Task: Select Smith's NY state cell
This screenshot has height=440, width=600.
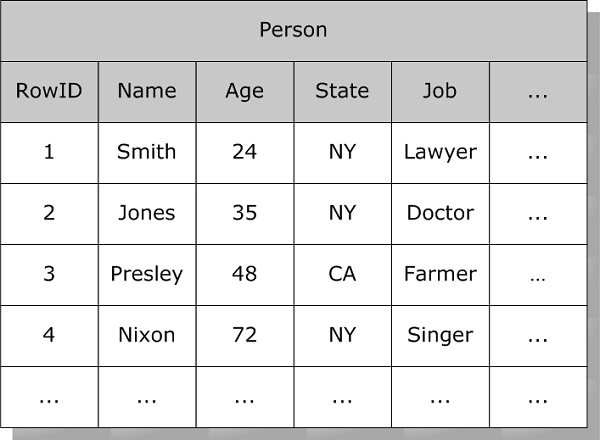Action: pos(342,152)
